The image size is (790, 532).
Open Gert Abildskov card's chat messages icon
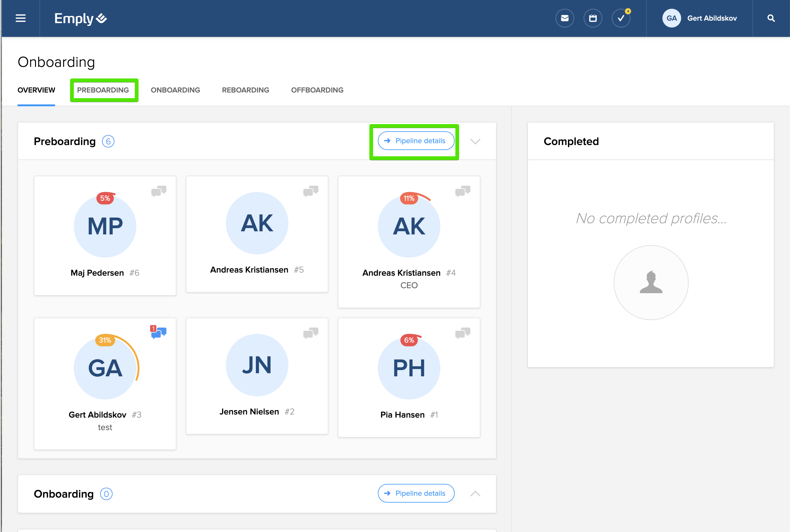pos(159,332)
